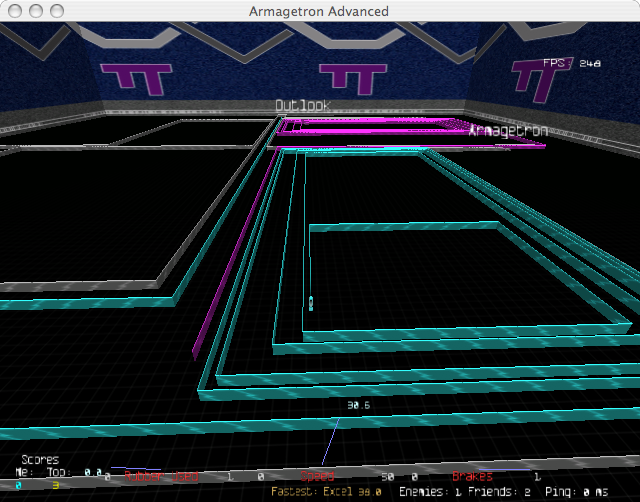Click the red 'Speed' gauge label
The width and height of the screenshot is (640, 502).
(317, 476)
